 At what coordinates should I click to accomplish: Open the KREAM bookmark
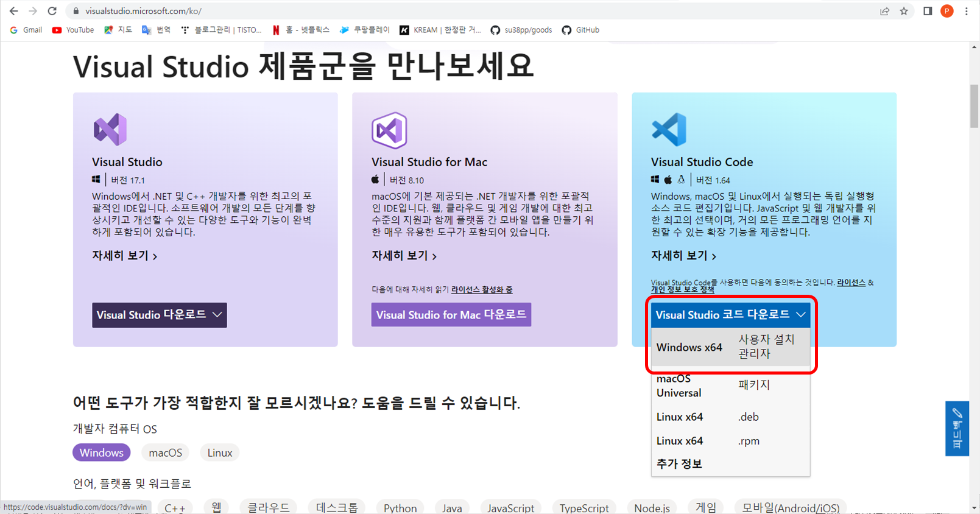[x=440, y=30]
